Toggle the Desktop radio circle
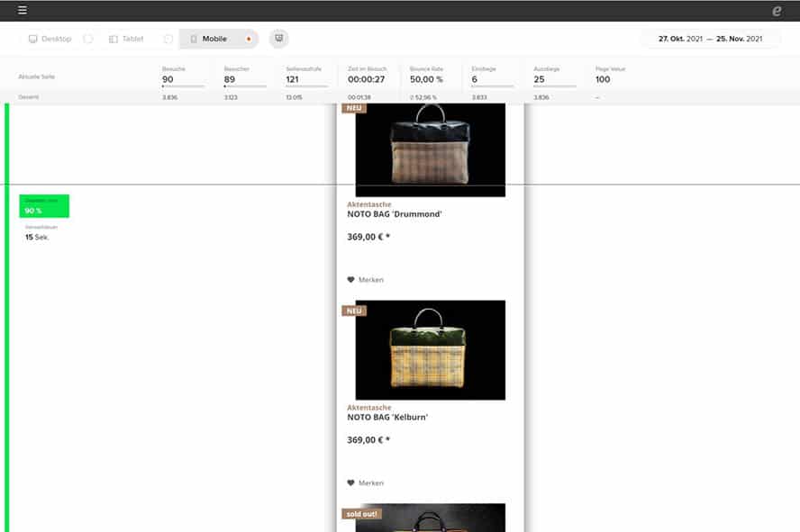This screenshot has width=800, height=532. click(87, 39)
